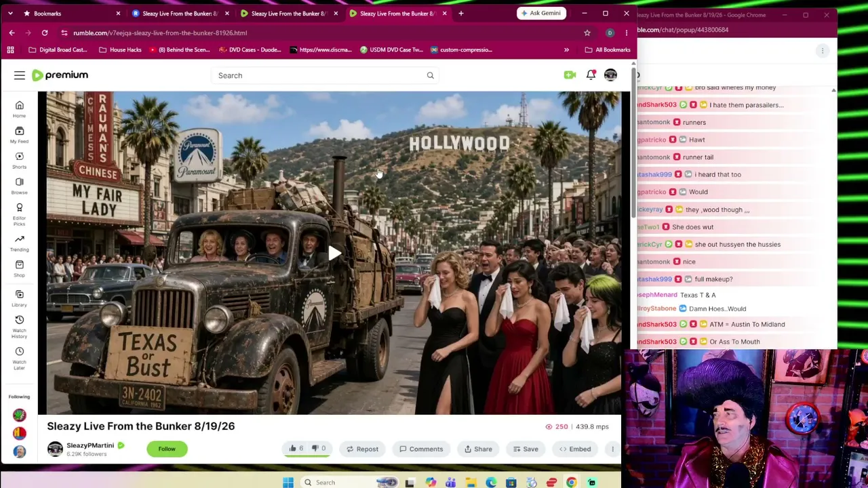The height and width of the screenshot is (488, 868).
Task: Click the green go-live camera icon
Action: (x=570, y=75)
